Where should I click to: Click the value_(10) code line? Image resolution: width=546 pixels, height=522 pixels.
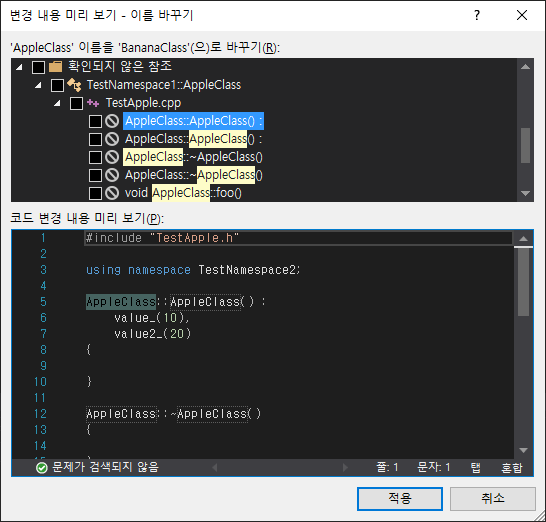coord(152,318)
